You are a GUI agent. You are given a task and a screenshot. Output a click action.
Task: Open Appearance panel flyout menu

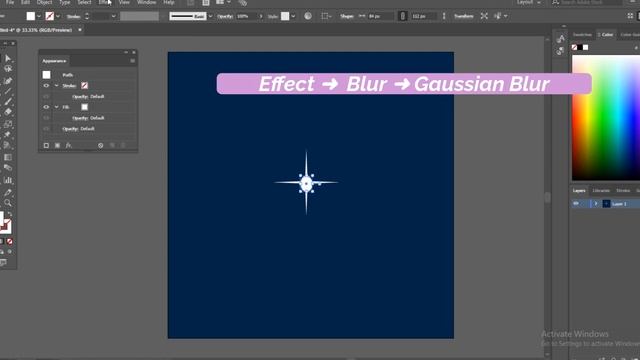(133, 61)
